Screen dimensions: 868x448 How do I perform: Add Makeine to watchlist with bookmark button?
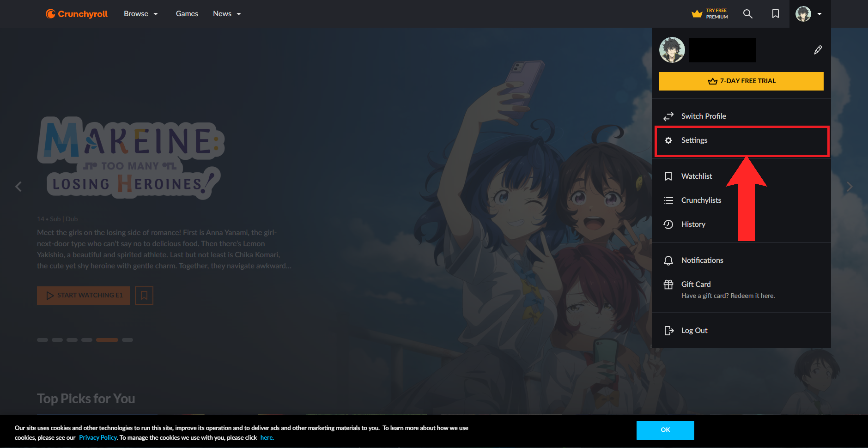(144, 296)
